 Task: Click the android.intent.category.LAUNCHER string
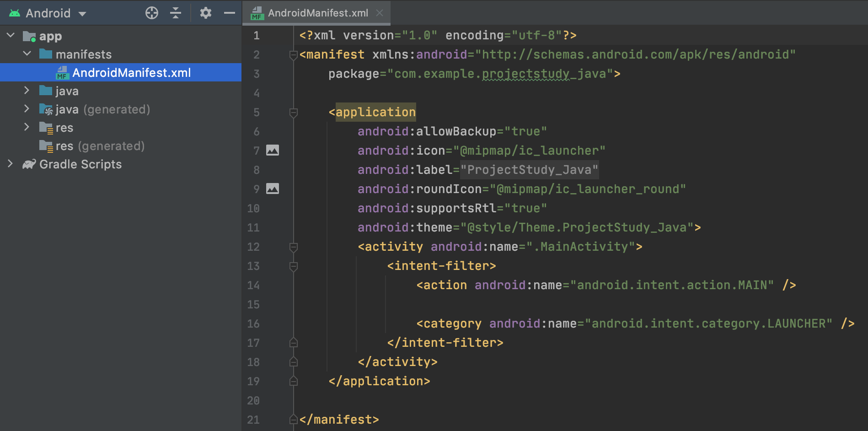tap(708, 323)
